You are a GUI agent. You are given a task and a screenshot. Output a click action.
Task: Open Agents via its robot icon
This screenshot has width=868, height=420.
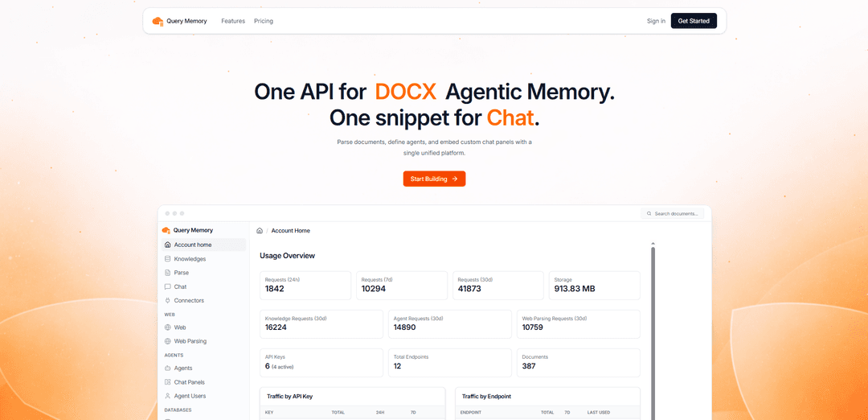pyautogui.click(x=168, y=368)
